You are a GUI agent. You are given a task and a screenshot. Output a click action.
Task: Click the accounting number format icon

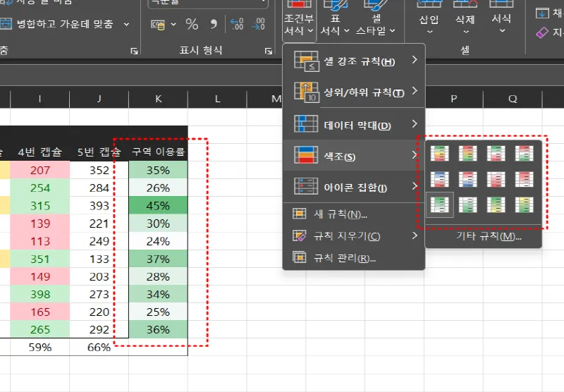(157, 25)
